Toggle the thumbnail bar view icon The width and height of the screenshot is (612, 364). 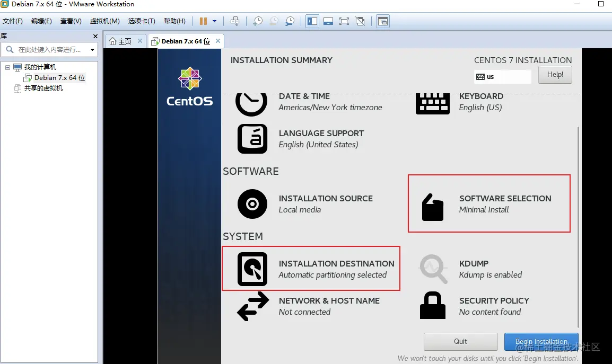pos(328,21)
